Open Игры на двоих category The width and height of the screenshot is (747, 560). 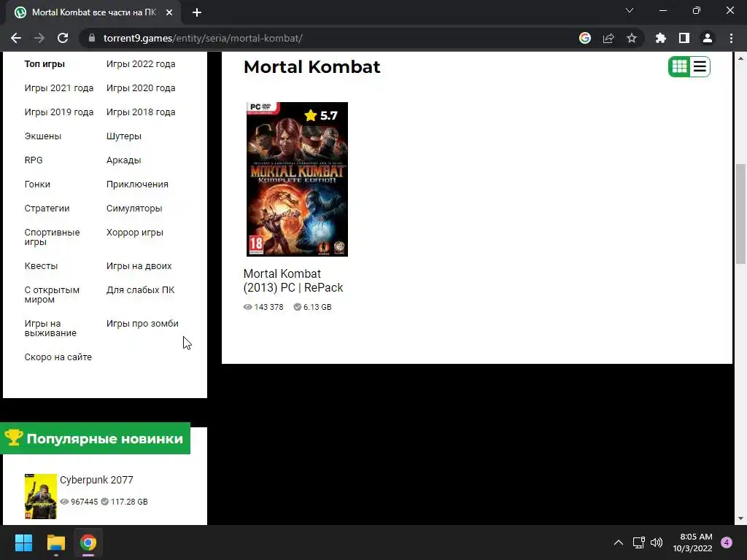coord(139,265)
